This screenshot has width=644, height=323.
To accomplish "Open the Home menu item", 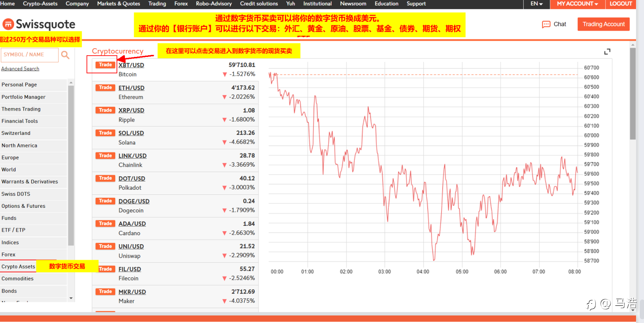I will [x=8, y=4].
